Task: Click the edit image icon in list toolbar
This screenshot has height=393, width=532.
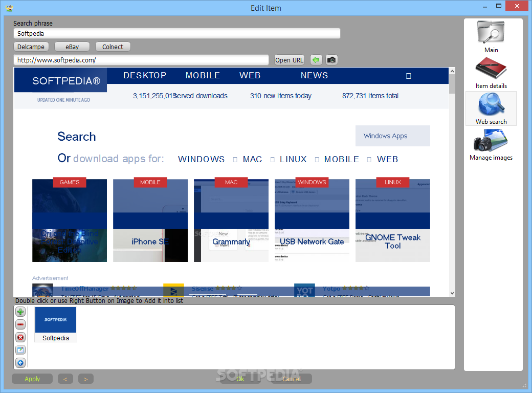Action: point(20,350)
